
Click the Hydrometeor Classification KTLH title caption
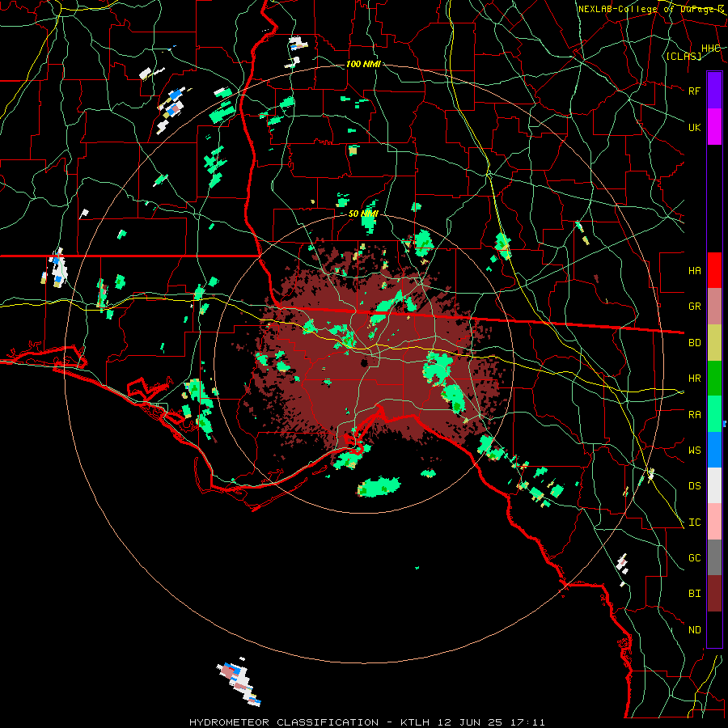tap(366, 722)
